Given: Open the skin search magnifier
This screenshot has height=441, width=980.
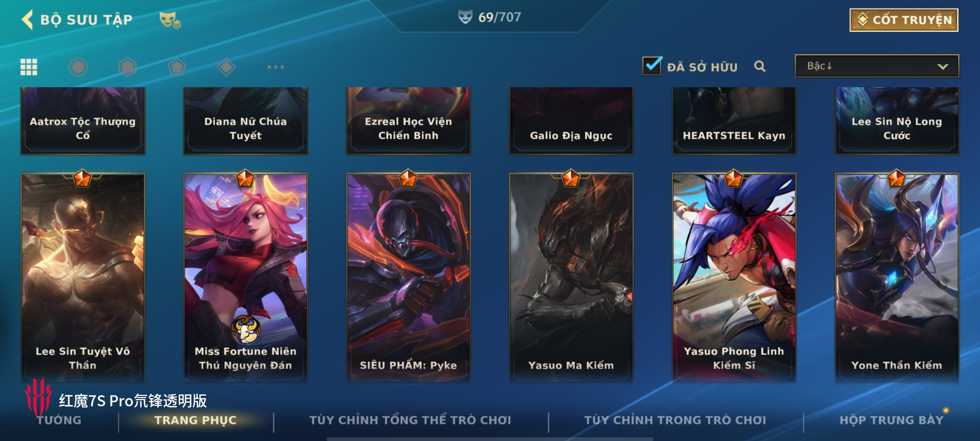Looking at the screenshot, I should tap(759, 66).
